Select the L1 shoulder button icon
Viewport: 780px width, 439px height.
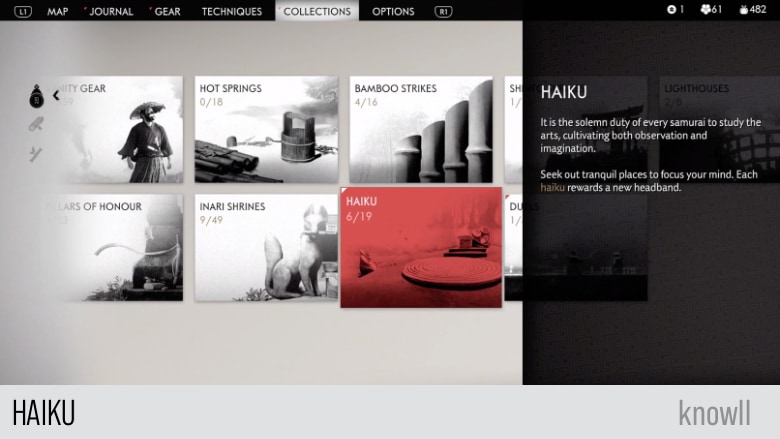[x=23, y=11]
